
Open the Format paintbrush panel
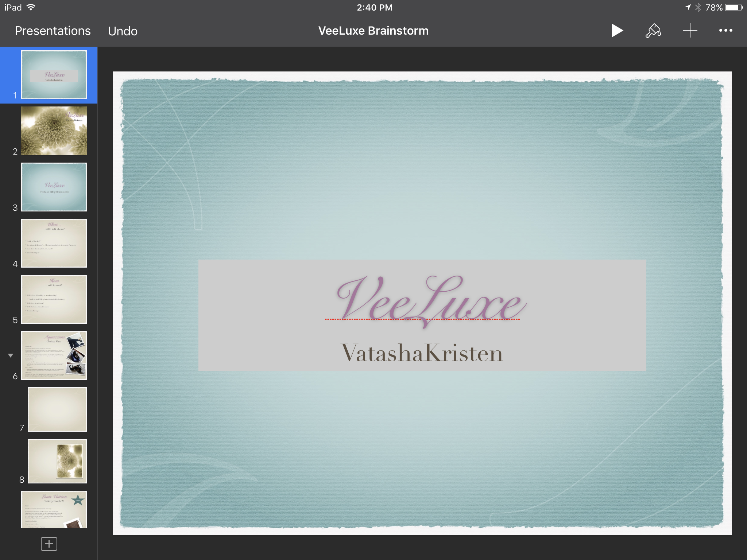coord(653,31)
